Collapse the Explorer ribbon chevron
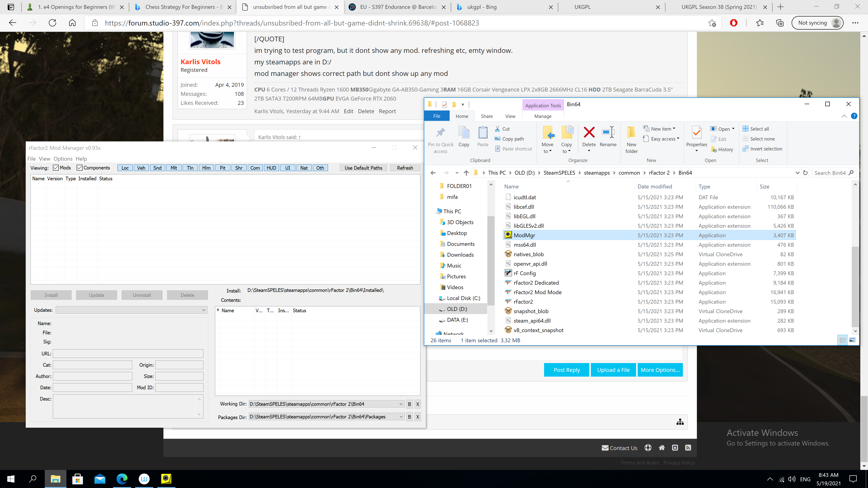Image resolution: width=868 pixels, height=488 pixels. click(844, 116)
